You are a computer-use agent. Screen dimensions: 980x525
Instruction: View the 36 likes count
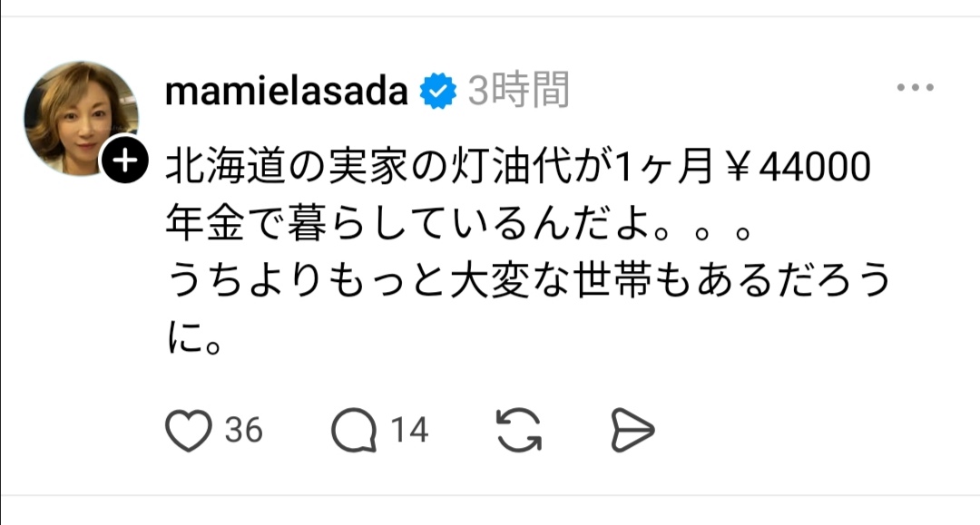[243, 429]
